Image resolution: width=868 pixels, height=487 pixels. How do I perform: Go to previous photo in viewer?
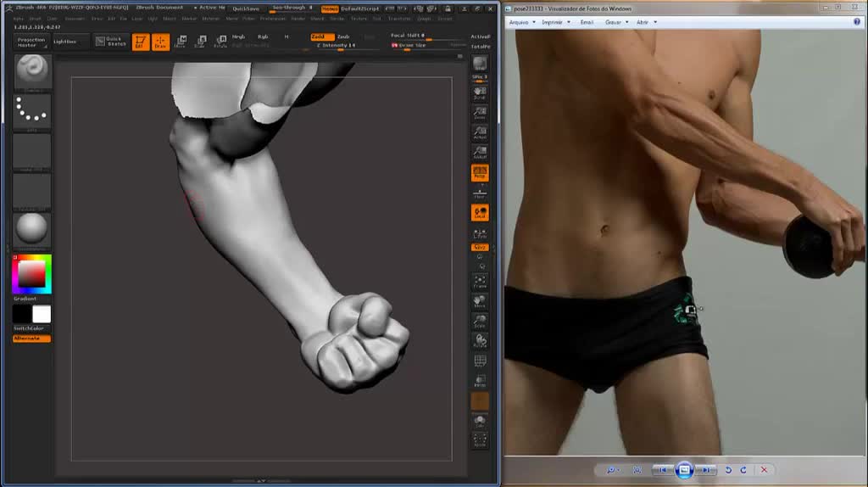pos(663,470)
